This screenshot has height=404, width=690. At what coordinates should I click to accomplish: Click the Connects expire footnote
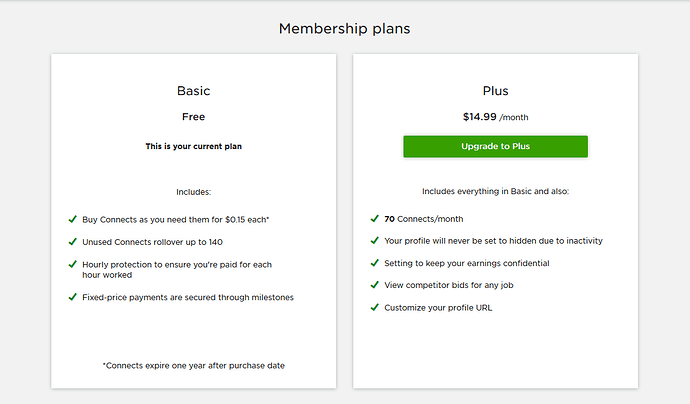click(194, 365)
